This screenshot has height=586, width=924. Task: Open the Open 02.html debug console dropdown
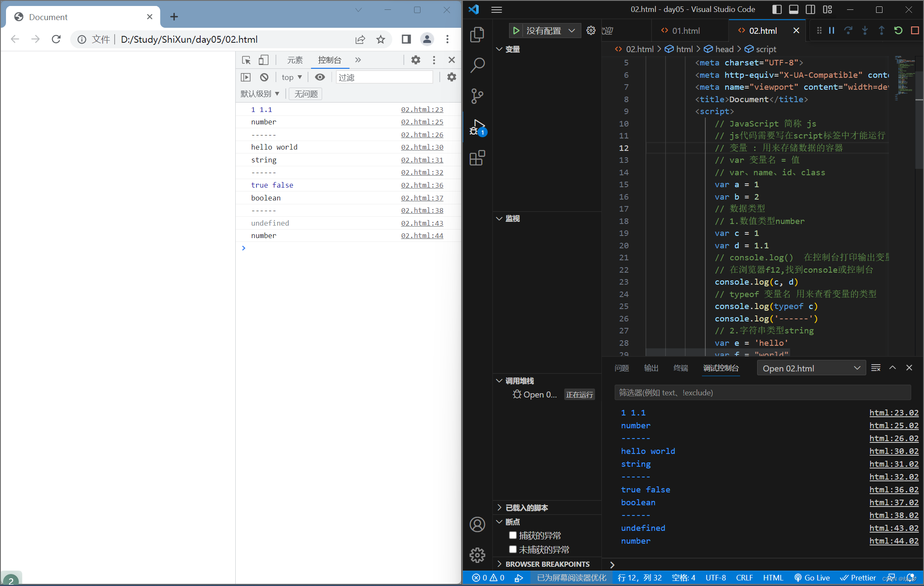click(811, 368)
